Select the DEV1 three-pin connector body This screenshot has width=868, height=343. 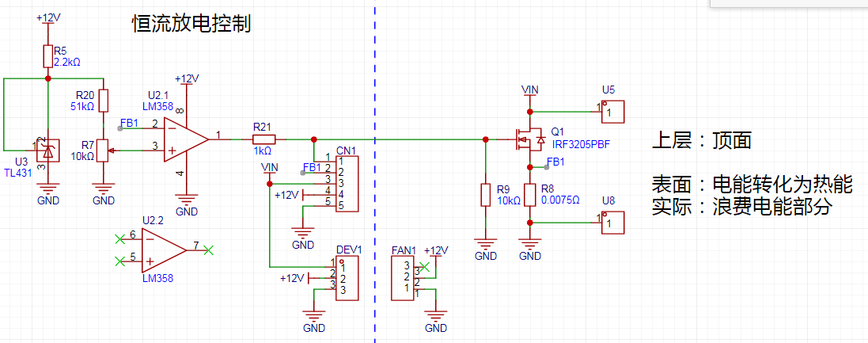pos(347,278)
